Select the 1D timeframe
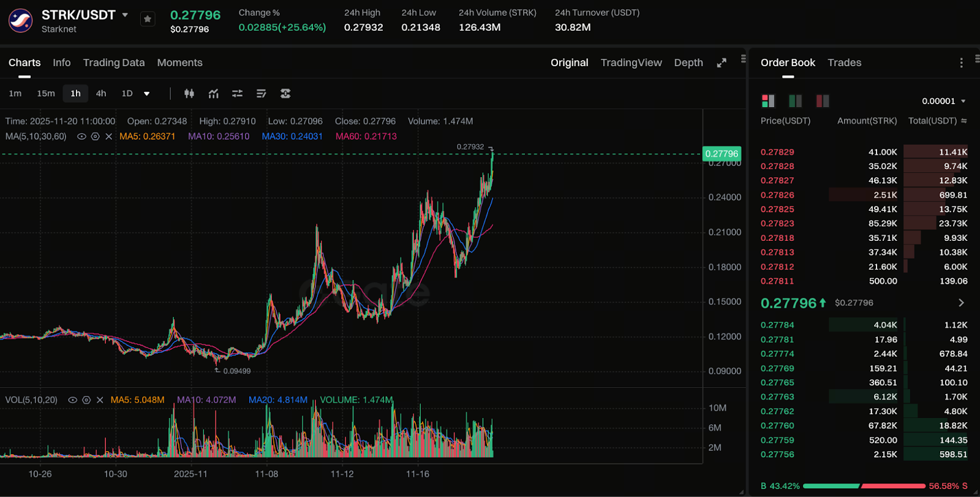 click(x=127, y=93)
